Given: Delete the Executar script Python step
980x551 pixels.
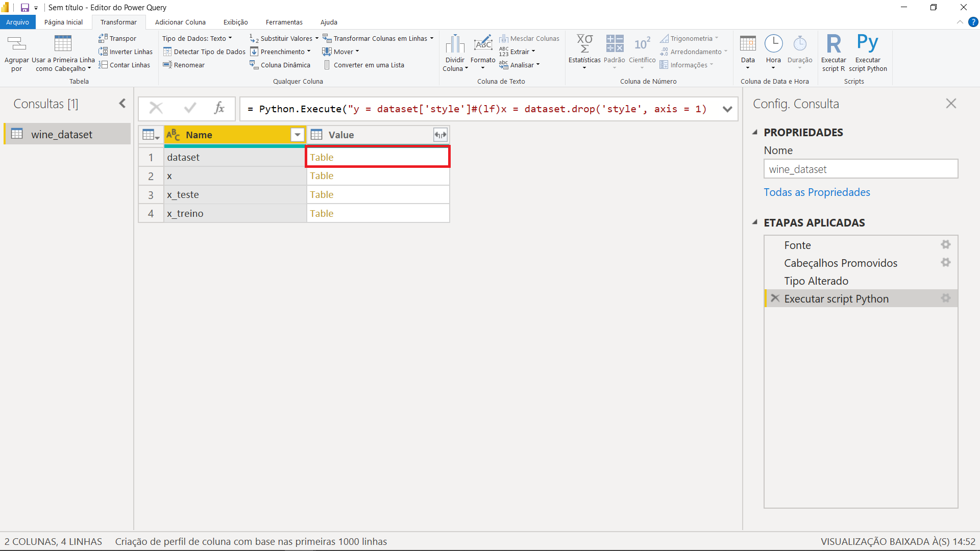Looking at the screenshot, I should pos(775,298).
